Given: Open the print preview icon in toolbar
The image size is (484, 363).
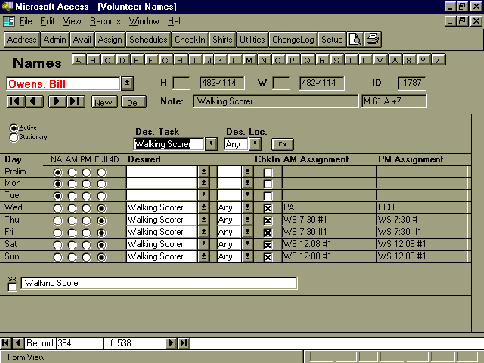Looking at the screenshot, I should pyautogui.click(x=355, y=40).
